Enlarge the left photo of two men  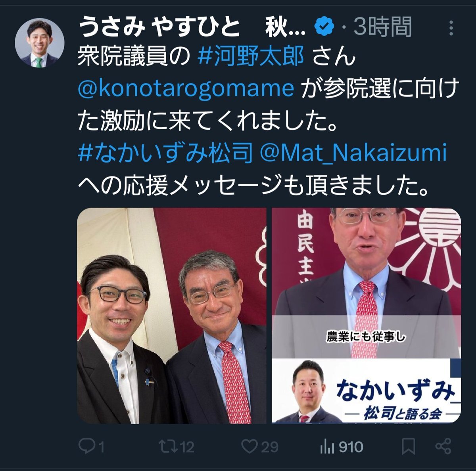(x=172, y=316)
